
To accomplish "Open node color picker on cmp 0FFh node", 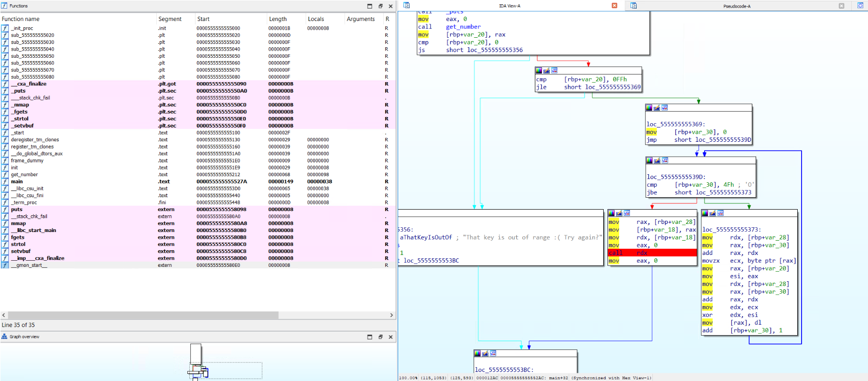I will (539, 71).
